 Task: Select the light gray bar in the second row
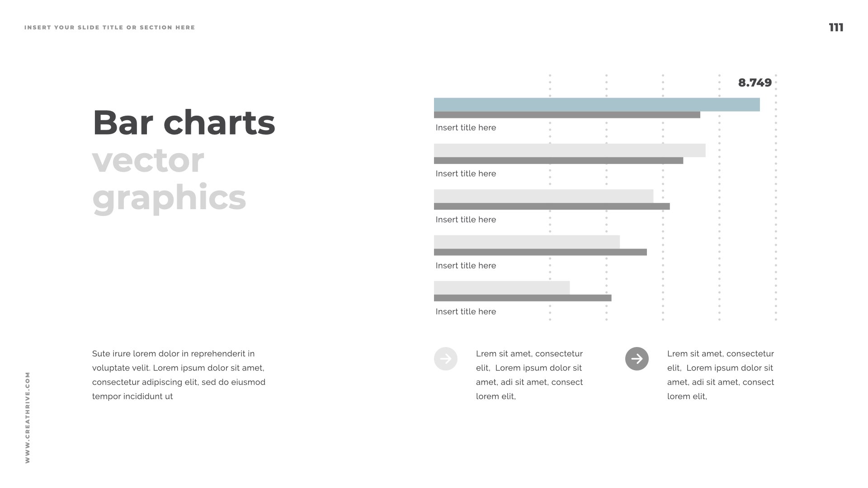click(x=570, y=150)
